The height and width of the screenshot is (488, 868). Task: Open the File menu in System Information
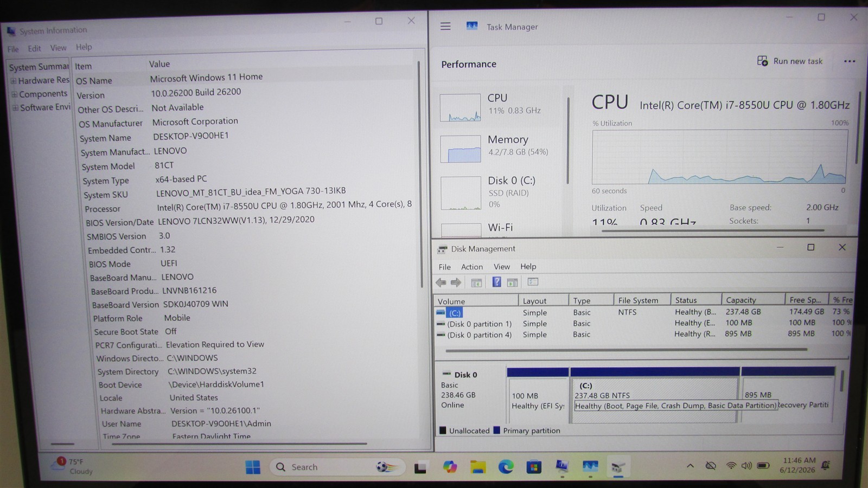[13, 49]
